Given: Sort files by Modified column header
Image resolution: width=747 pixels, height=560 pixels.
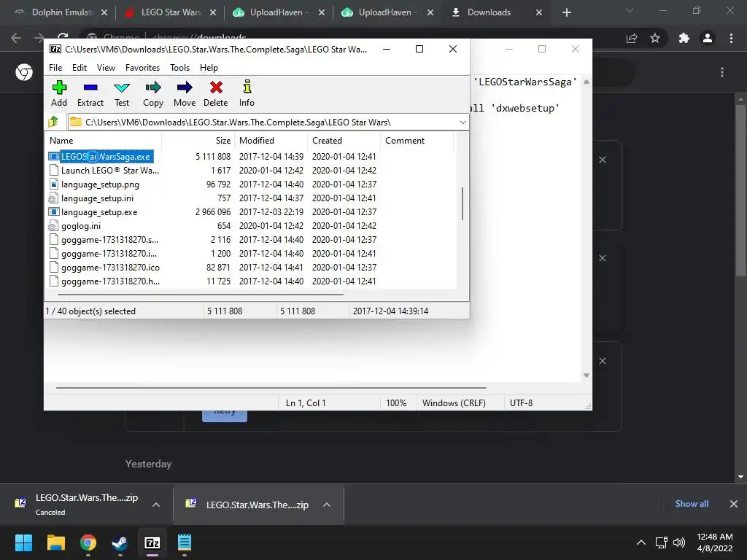Looking at the screenshot, I should pyautogui.click(x=271, y=141).
